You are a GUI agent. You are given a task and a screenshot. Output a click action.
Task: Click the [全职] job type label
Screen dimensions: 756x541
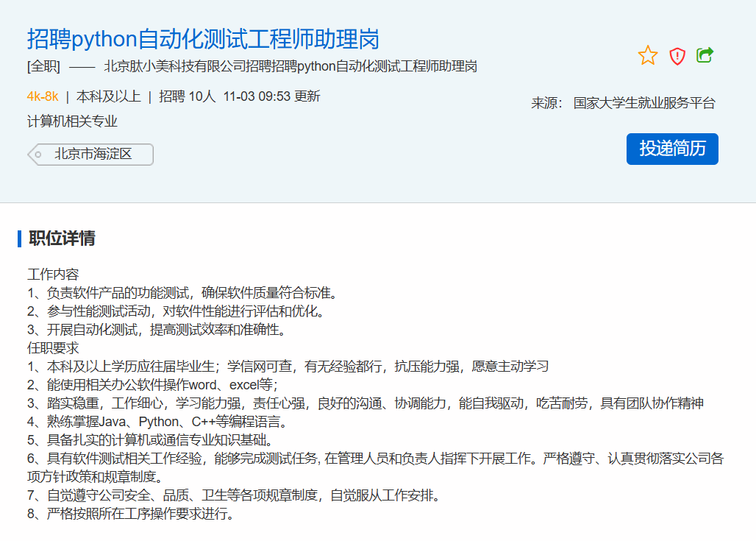(x=43, y=66)
